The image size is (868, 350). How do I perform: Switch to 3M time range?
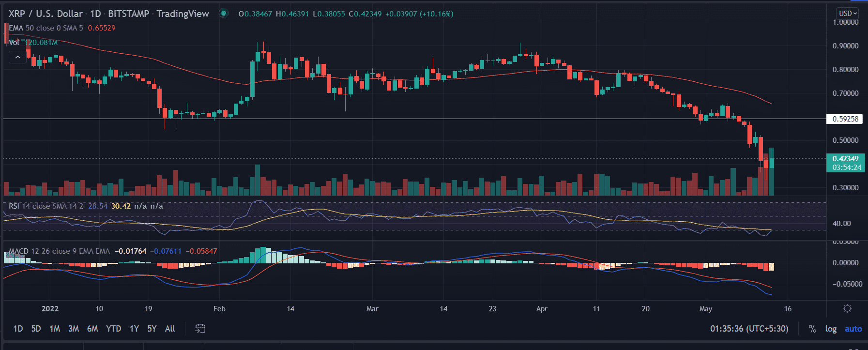[x=74, y=329]
